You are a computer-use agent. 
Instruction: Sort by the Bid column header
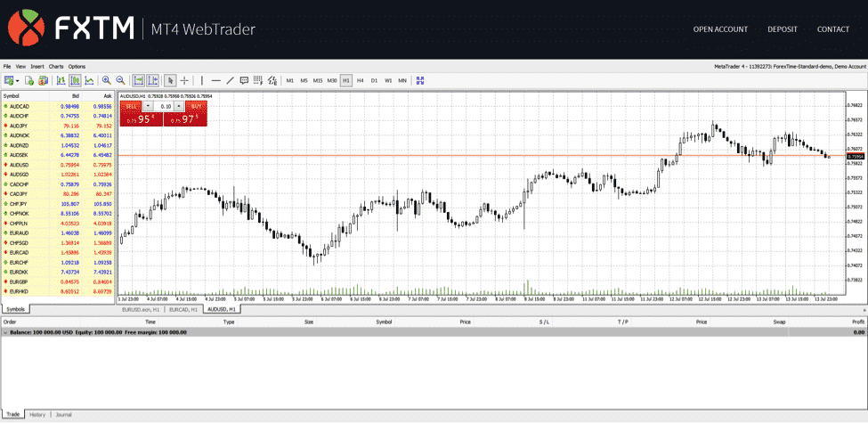click(65, 96)
